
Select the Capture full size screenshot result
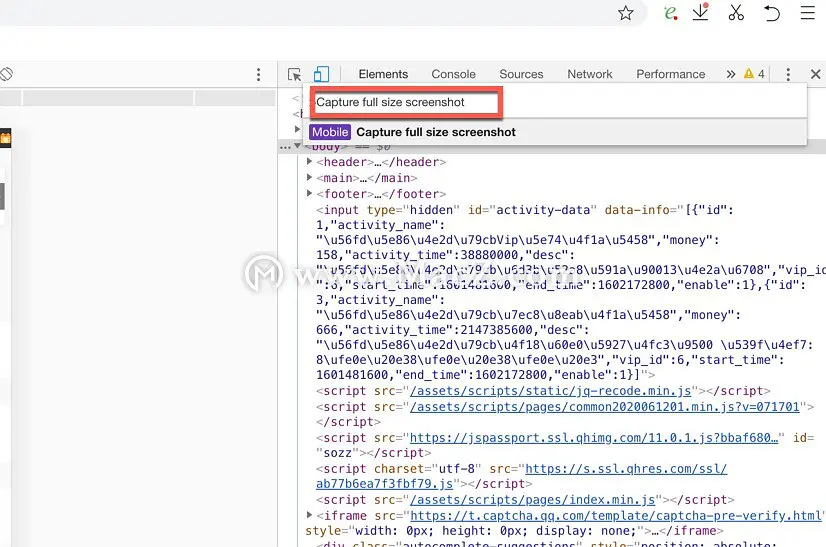pyautogui.click(x=555, y=132)
